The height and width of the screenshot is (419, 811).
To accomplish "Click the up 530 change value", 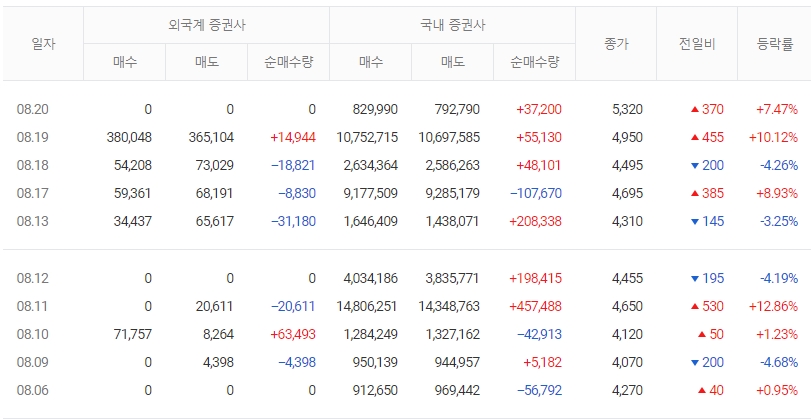I will [707, 306].
